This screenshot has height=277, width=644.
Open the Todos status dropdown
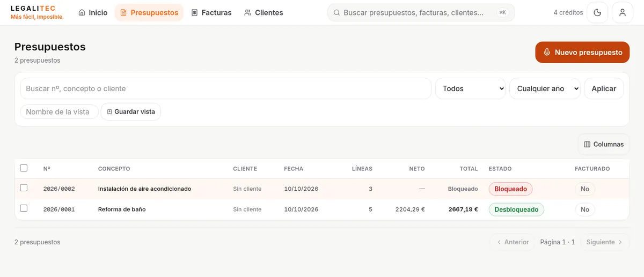point(470,88)
